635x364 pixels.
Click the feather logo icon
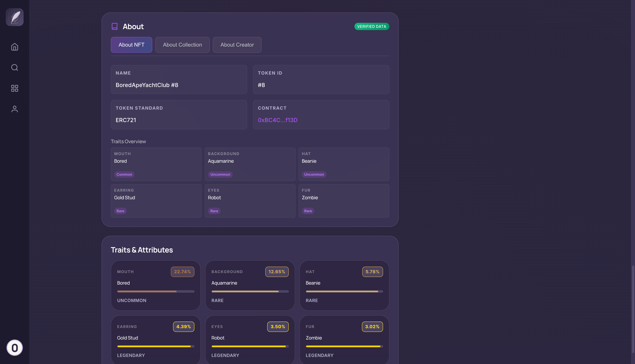[x=14, y=17]
